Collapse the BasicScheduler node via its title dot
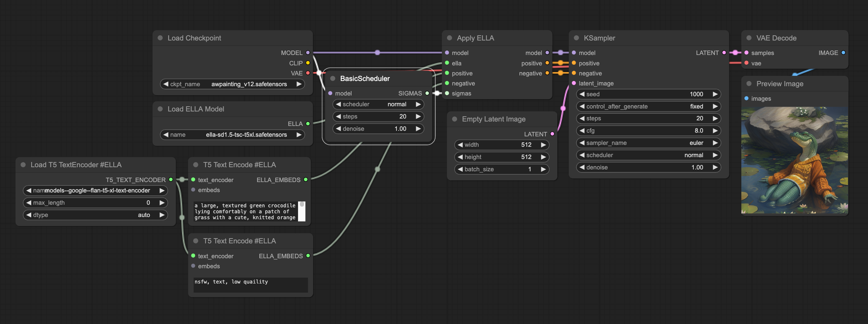The image size is (868, 324). click(333, 78)
